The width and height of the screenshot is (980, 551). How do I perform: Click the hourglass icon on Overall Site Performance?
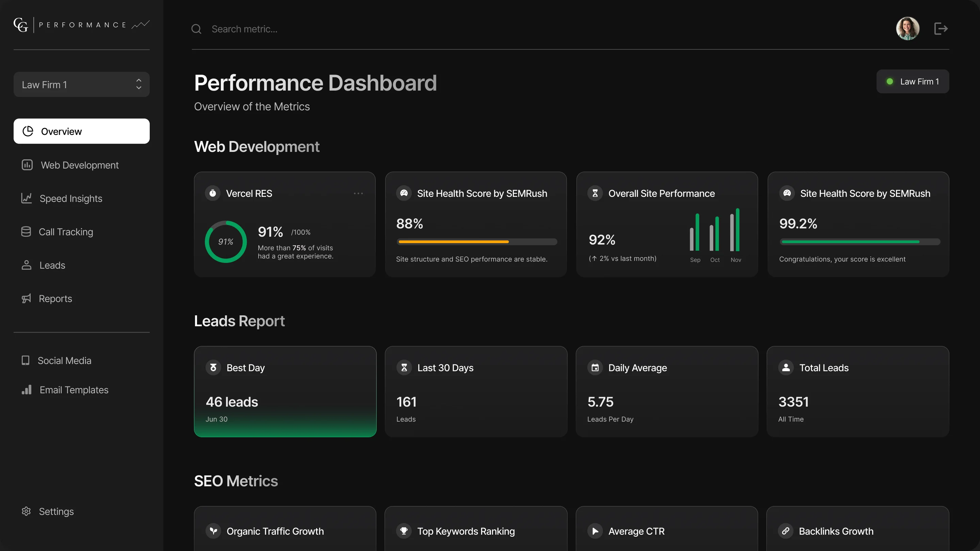[595, 193]
